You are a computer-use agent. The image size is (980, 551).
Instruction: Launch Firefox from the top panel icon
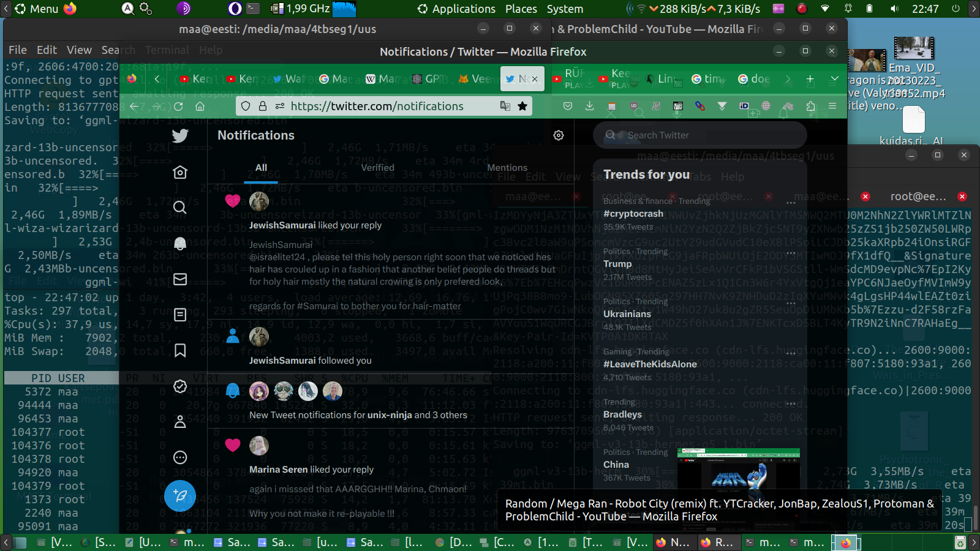[x=70, y=9]
